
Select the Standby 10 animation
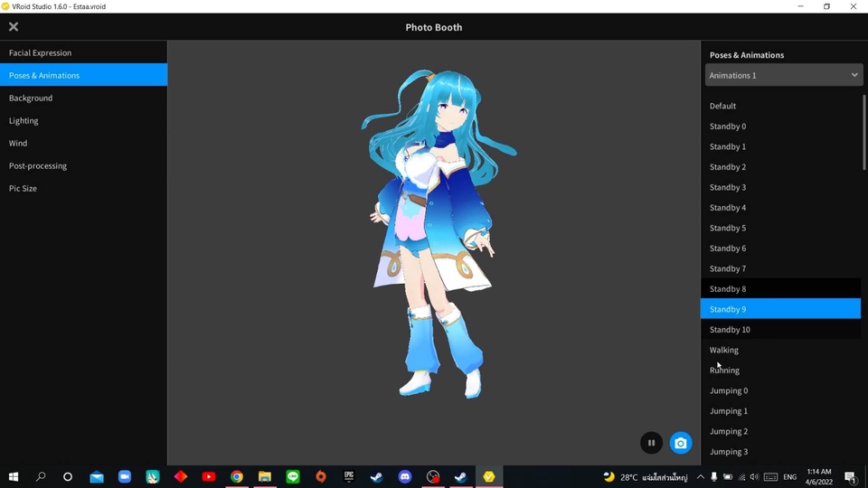[x=780, y=329]
